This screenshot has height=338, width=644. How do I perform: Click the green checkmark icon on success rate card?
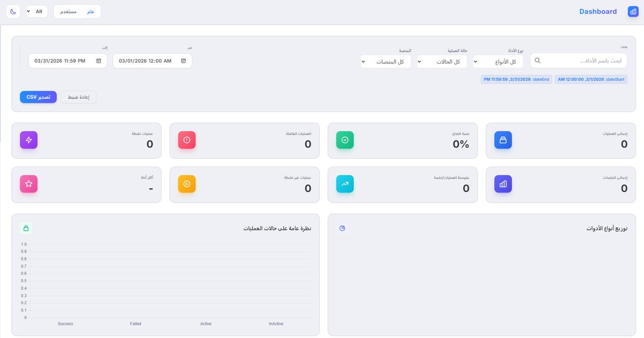(344, 139)
